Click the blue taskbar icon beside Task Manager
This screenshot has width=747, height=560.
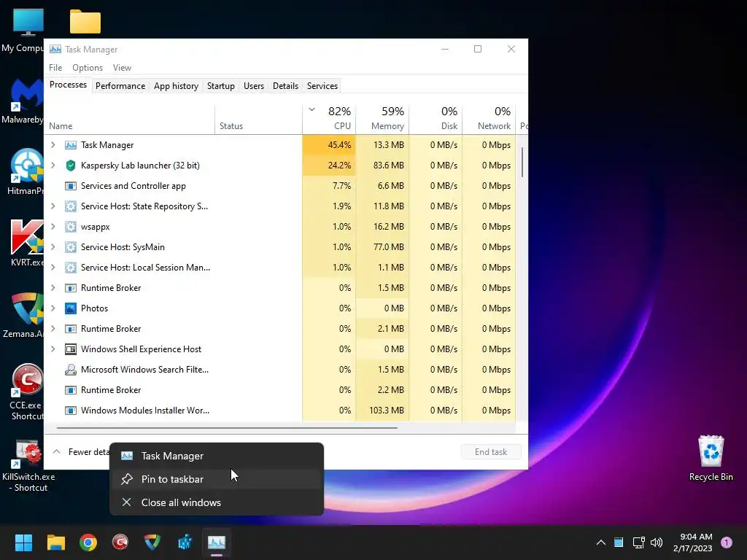click(185, 542)
